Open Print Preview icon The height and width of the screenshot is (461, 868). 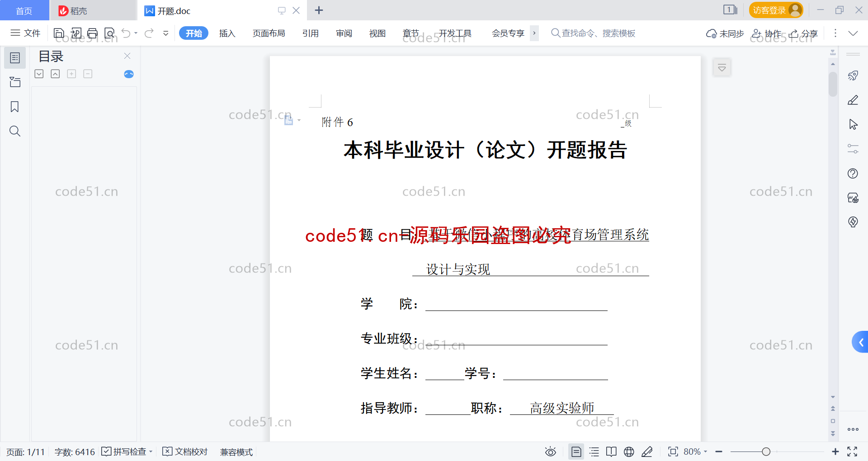109,33
